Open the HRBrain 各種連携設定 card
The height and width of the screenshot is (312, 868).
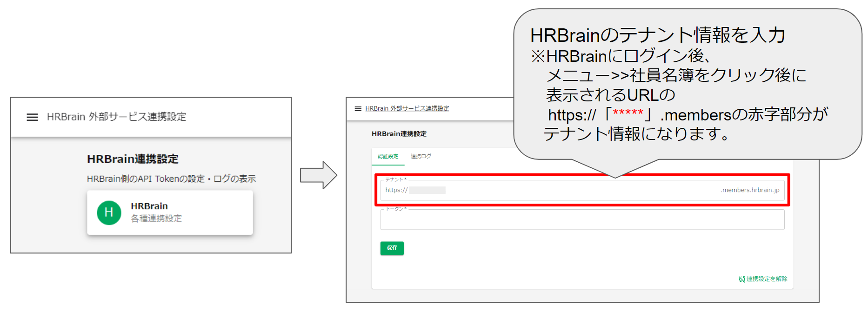click(170, 212)
